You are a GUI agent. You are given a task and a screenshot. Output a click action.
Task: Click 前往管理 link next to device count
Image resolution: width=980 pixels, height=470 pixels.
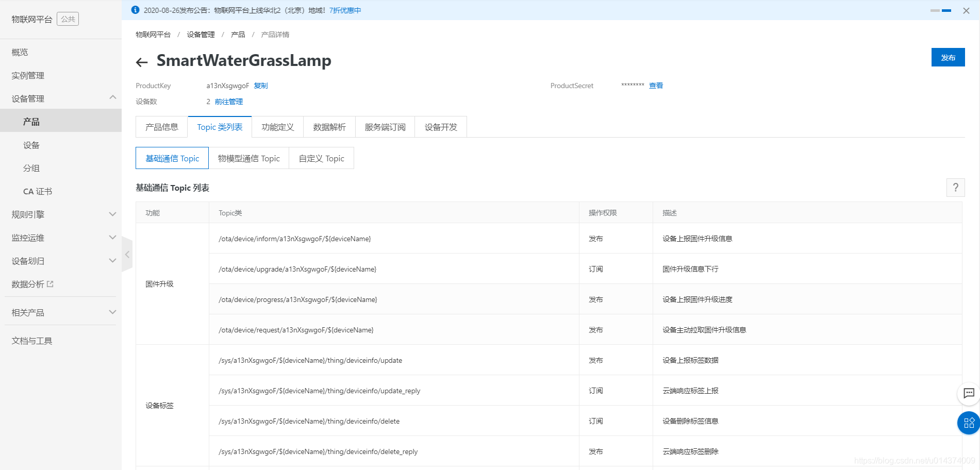tap(229, 102)
